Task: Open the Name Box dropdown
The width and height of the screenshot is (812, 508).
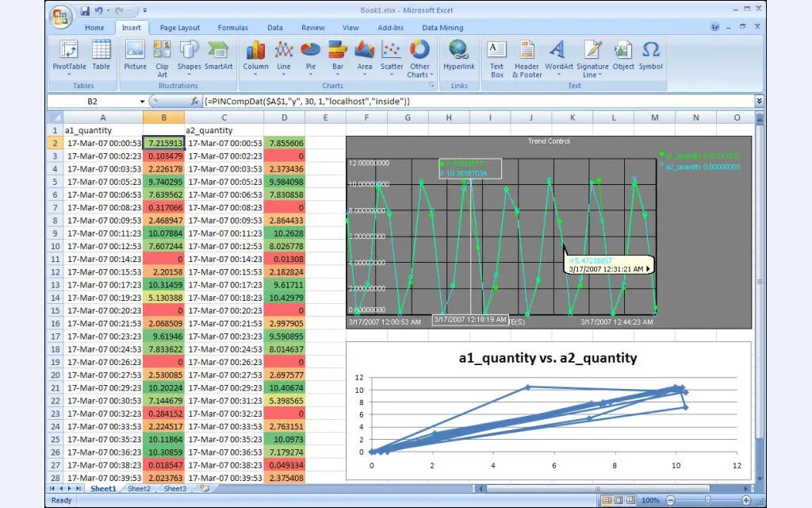Action: point(142,102)
